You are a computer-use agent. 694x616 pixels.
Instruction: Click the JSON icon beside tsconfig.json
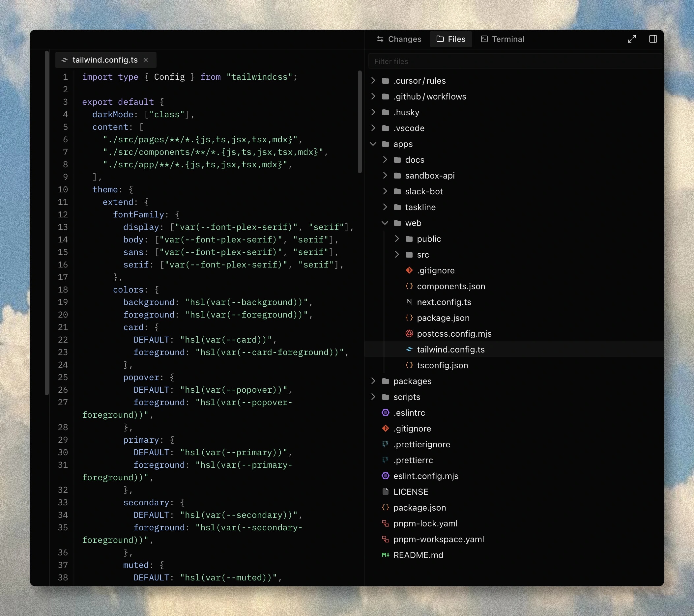[409, 365]
